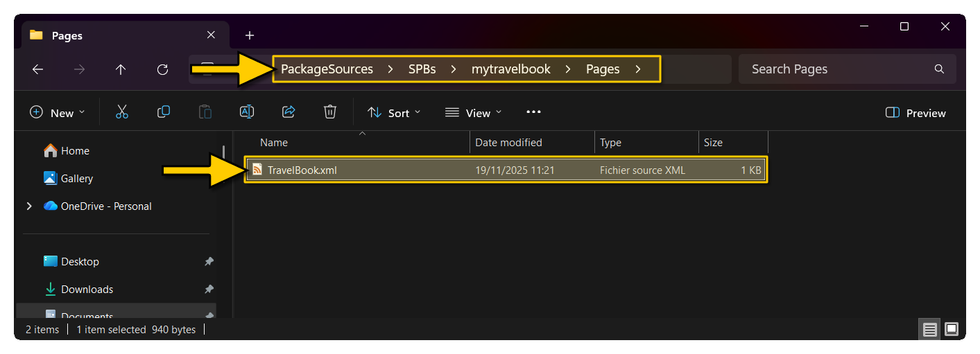The height and width of the screenshot is (354, 980).
Task: Click the search magnifier icon
Action: pos(939,69)
